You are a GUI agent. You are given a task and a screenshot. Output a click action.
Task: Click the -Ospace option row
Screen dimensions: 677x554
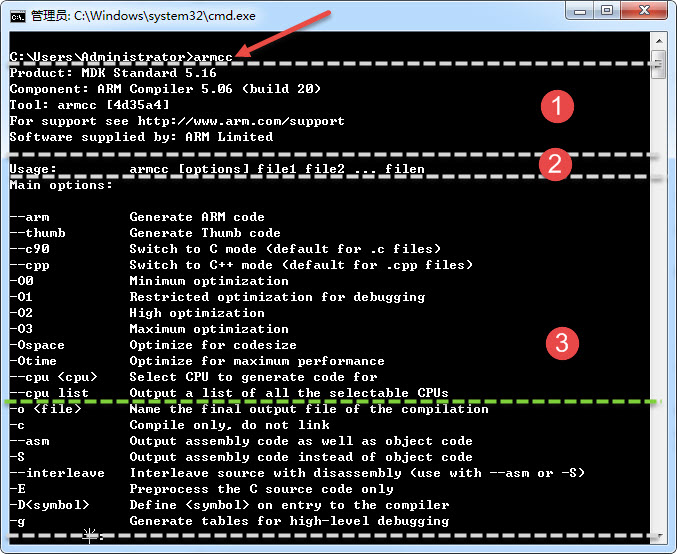(x=153, y=345)
